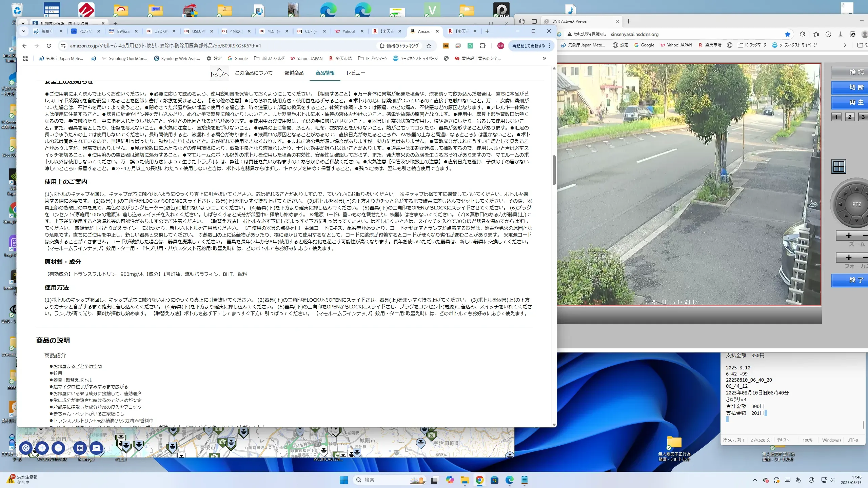Viewport: 868px width, 488px height.
Task: Click the multi-view grid icon in DVR viewer
Action: pos(839,166)
